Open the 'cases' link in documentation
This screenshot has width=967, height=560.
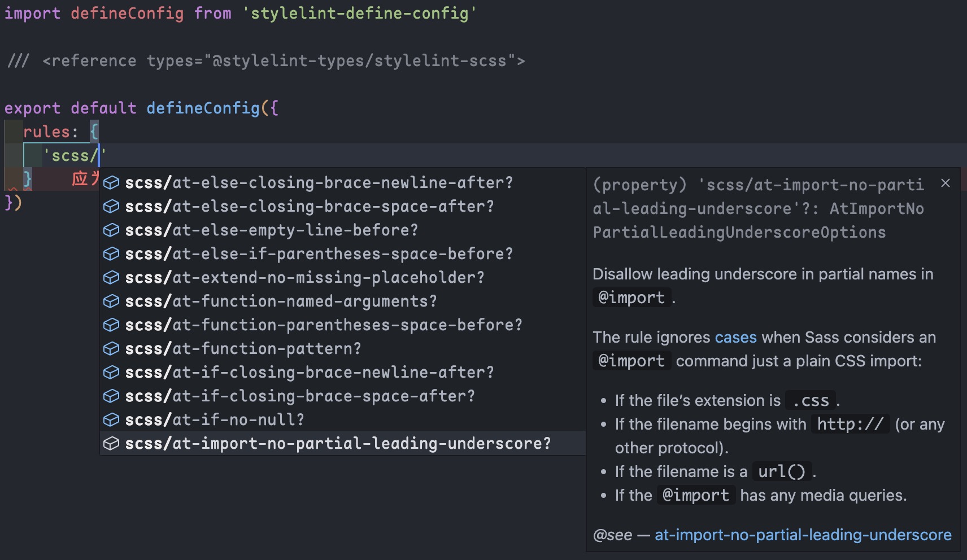[735, 337]
